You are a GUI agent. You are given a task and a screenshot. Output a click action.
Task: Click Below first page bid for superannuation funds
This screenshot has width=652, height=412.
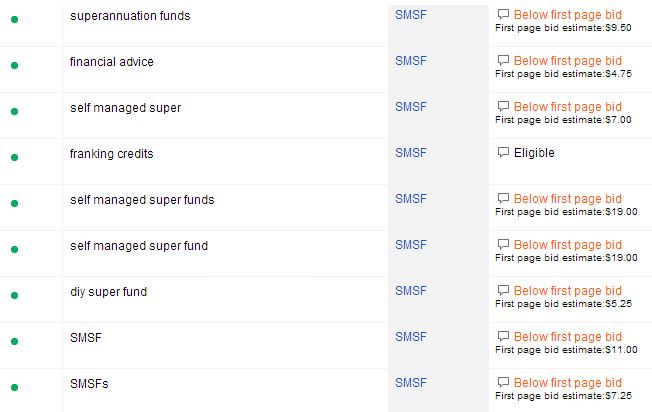(567, 16)
